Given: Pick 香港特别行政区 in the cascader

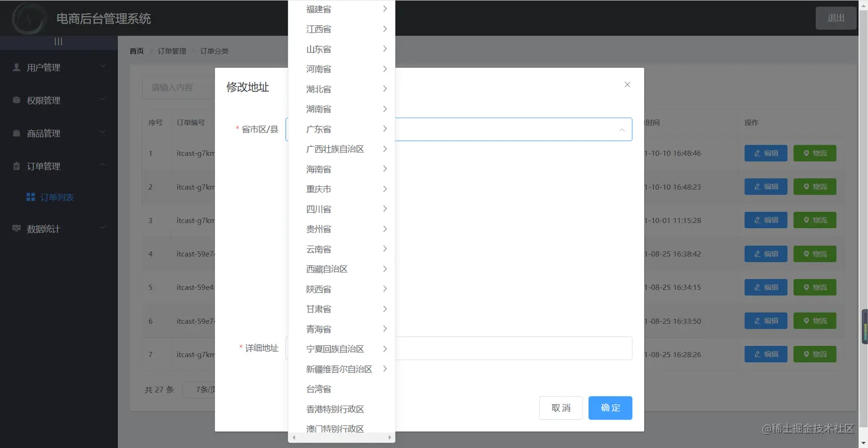Looking at the screenshot, I should (x=342, y=409).
